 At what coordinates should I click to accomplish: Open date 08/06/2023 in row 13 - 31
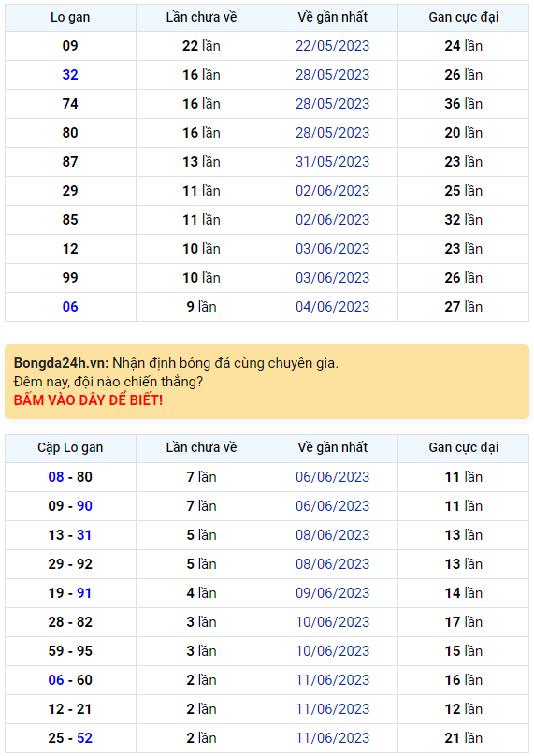[333, 535]
